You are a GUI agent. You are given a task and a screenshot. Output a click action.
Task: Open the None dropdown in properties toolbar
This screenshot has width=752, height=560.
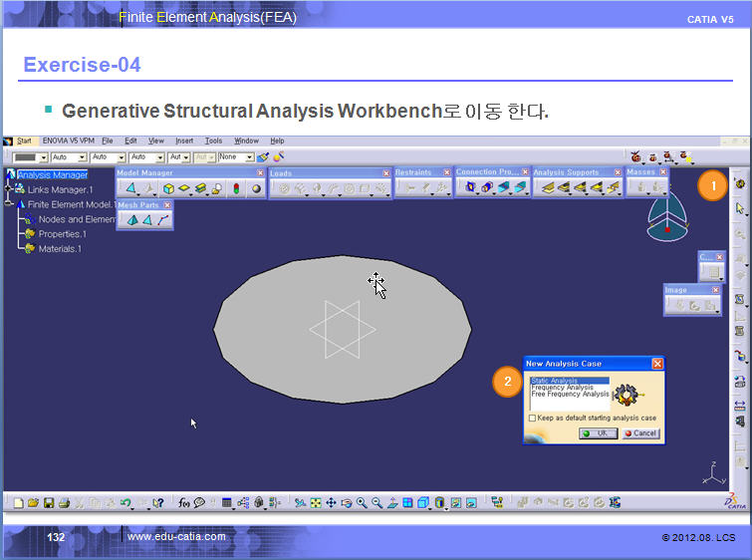[249, 157]
